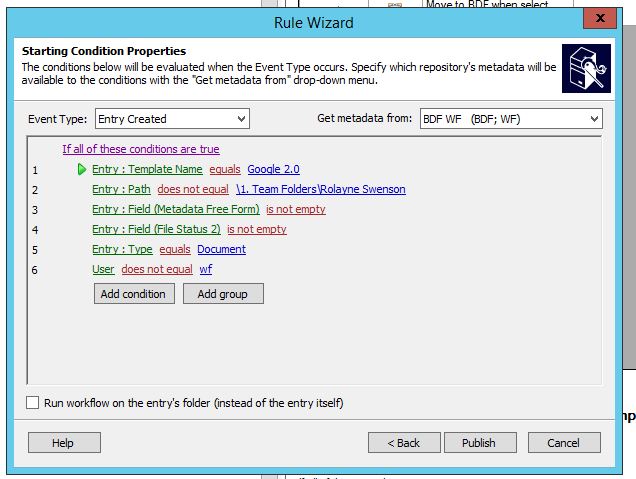Click the Add condition button
The image size is (636, 479).
tap(134, 294)
